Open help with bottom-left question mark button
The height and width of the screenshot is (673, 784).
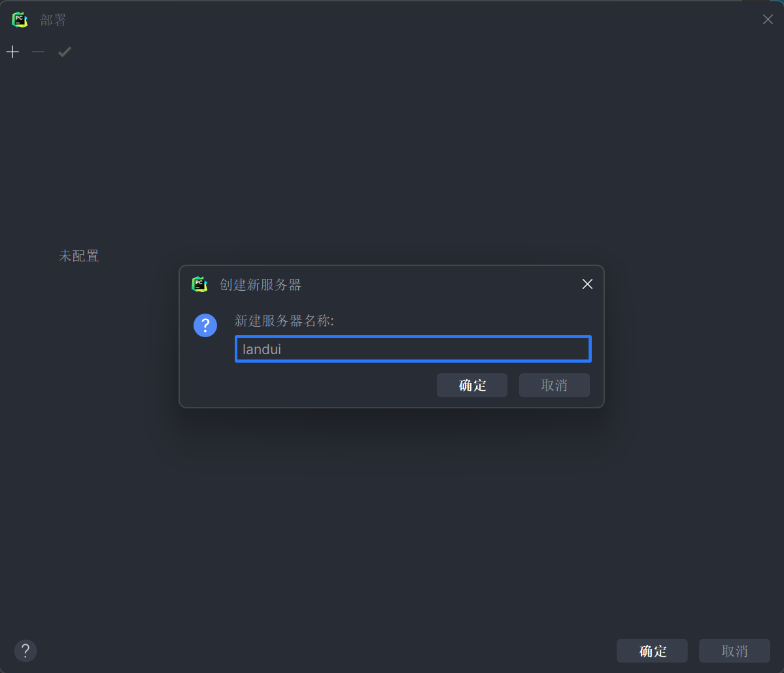[x=26, y=651]
